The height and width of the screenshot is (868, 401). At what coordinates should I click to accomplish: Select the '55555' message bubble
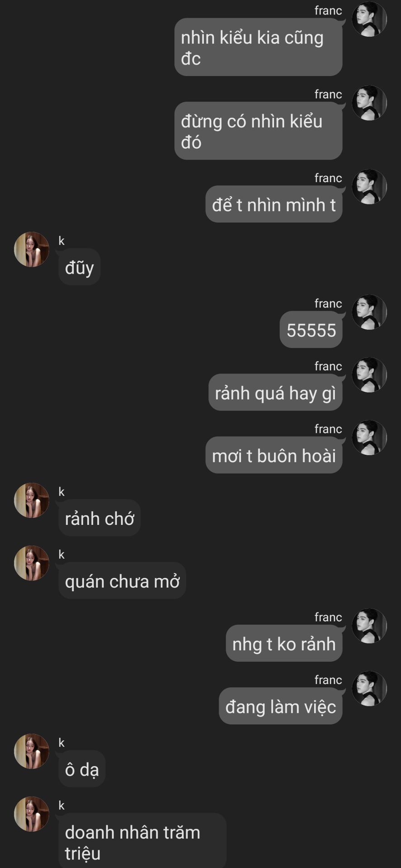(311, 330)
